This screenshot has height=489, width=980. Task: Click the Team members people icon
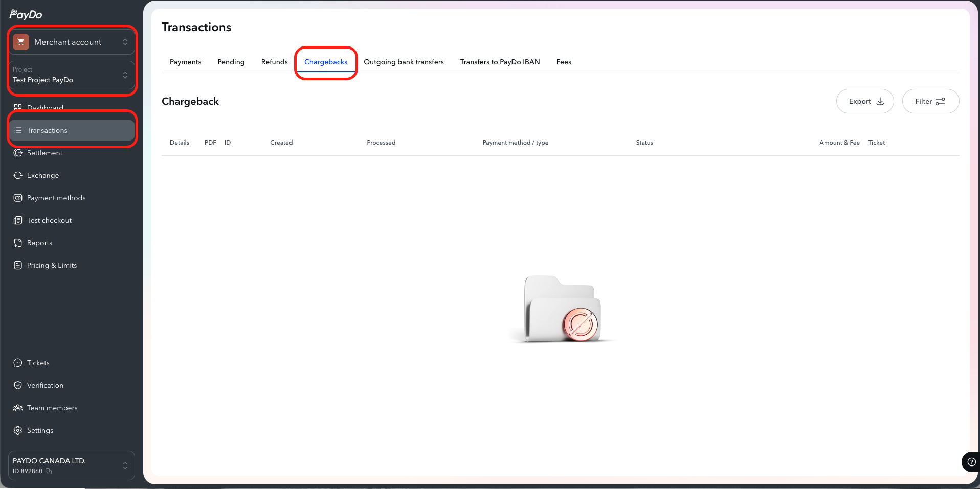coord(18,408)
